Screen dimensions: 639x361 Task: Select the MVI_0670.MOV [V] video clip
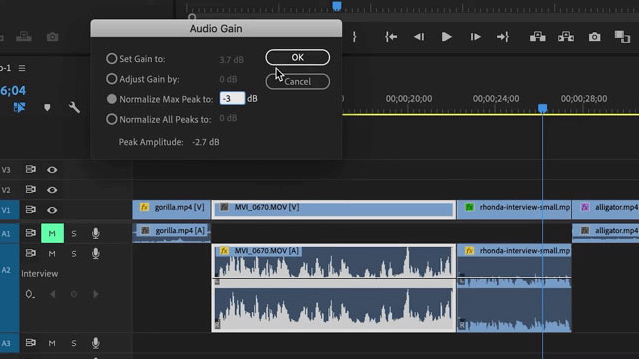[x=333, y=210]
